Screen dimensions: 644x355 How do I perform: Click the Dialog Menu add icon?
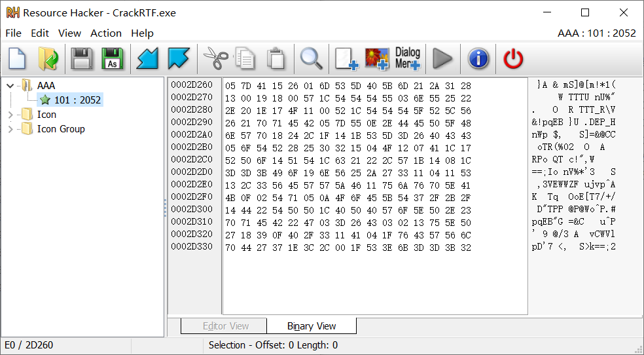pos(408,58)
